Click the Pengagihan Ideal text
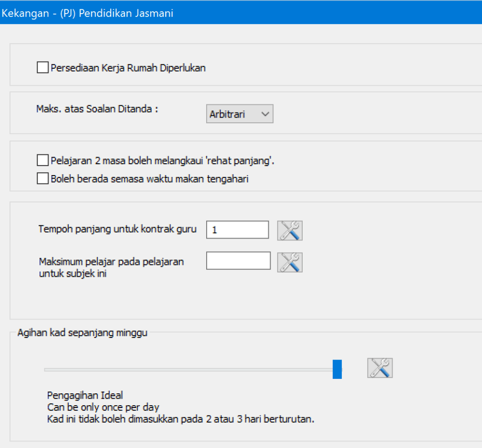This screenshot has width=482, height=448. pos(75,395)
